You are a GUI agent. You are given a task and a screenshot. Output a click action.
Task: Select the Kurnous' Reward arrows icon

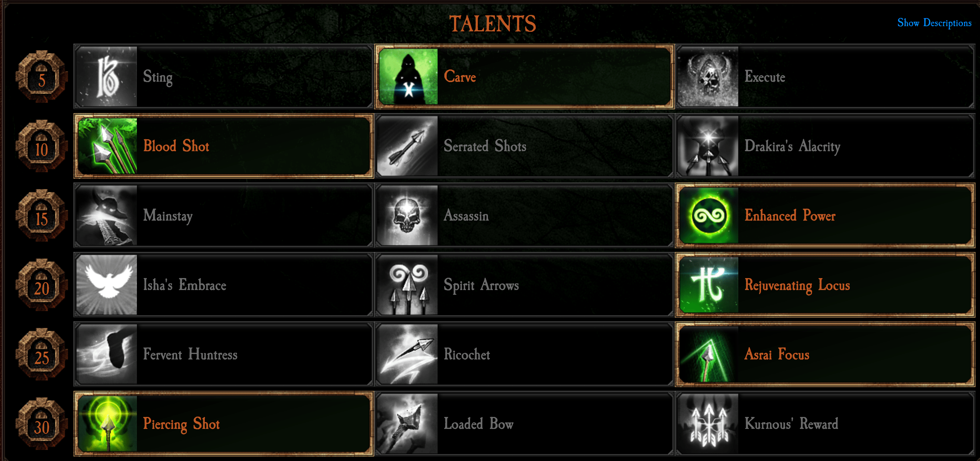pyautogui.click(x=708, y=424)
